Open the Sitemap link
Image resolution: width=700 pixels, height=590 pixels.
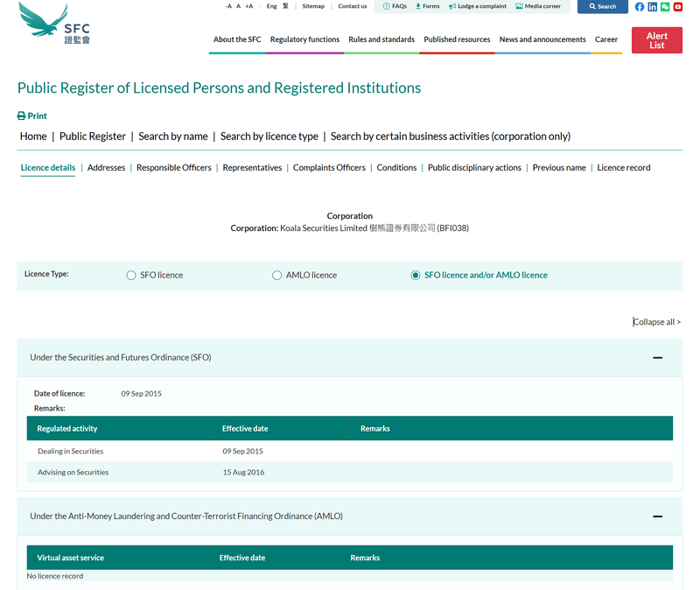tap(313, 6)
